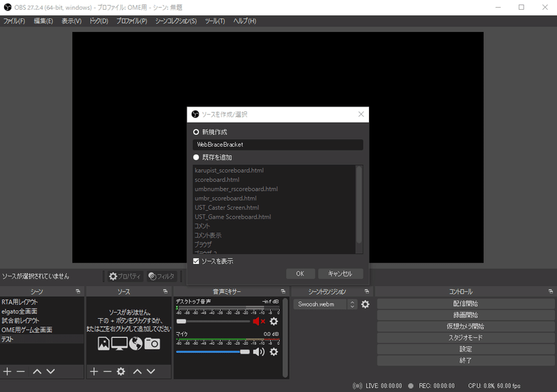Start streaming with 配信開始 button
557x392 pixels.
click(x=465, y=304)
